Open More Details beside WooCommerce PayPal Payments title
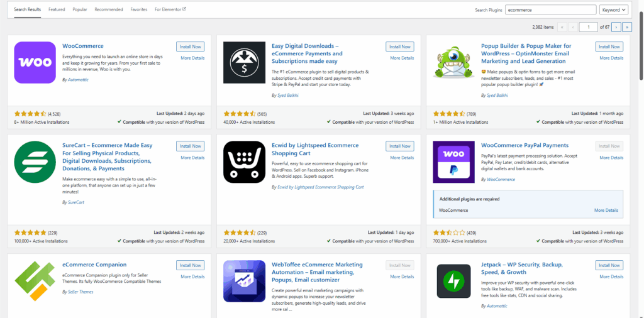Screen dimensions: 644x318 pyautogui.click(x=611, y=158)
